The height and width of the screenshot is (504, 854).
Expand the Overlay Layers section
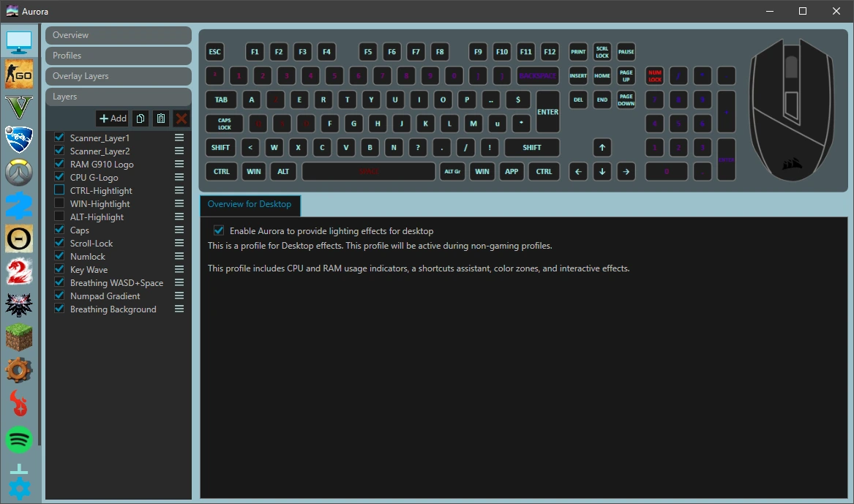(119, 76)
